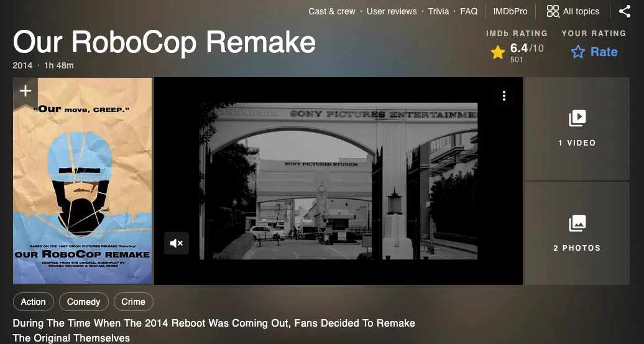644x344 pixels.
Task: Click the yellow IMDb rating star
Action: pos(498,52)
